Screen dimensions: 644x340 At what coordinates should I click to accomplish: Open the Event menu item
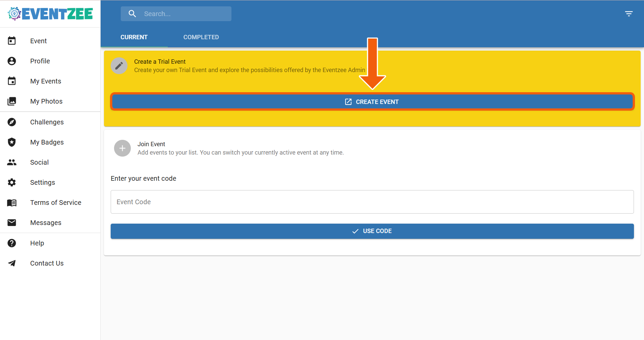[x=50, y=41]
